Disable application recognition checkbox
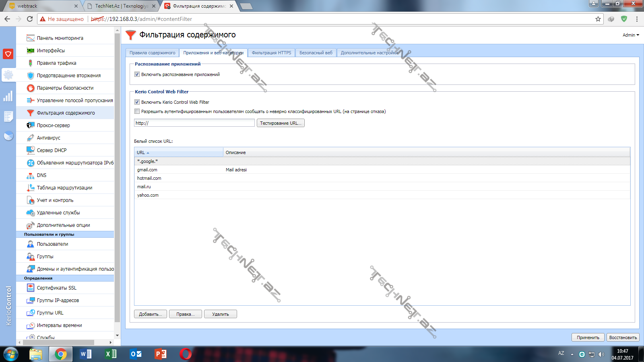The width and height of the screenshot is (644, 362). 137,74
